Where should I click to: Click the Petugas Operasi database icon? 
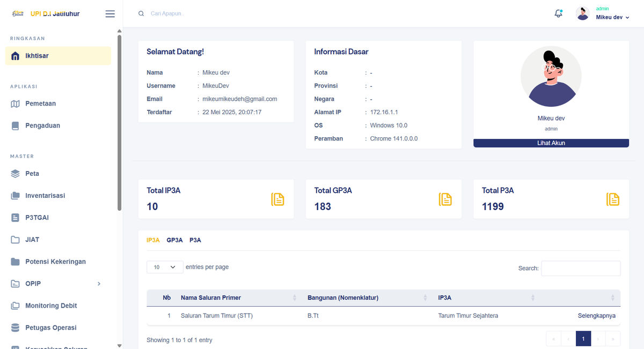[15, 328]
